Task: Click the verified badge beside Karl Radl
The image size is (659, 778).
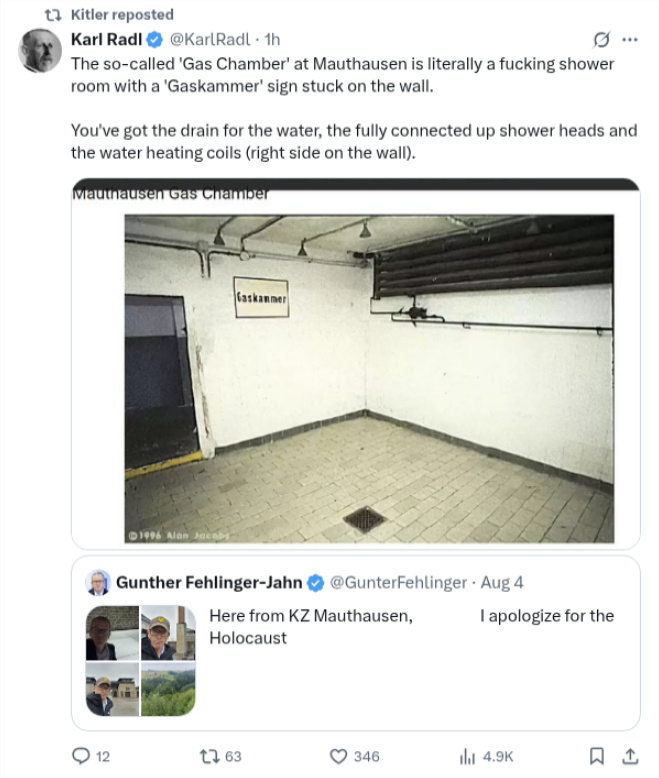Action: (155, 40)
